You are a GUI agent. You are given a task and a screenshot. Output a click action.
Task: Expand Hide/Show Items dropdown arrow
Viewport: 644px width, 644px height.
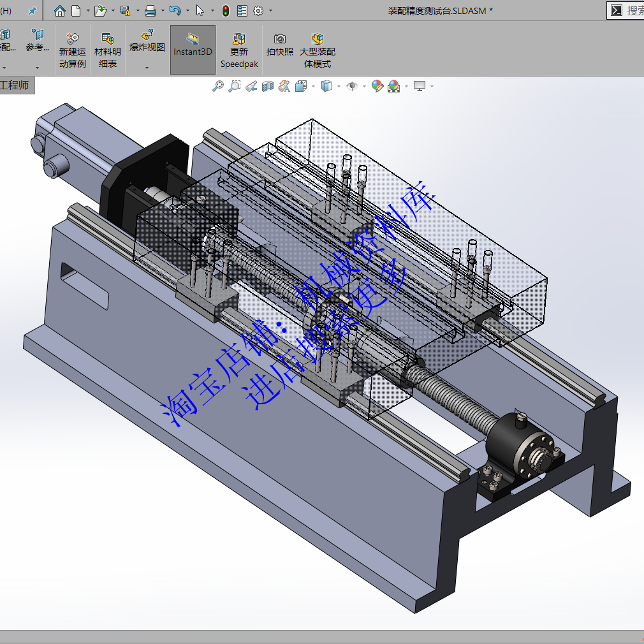click(364, 86)
